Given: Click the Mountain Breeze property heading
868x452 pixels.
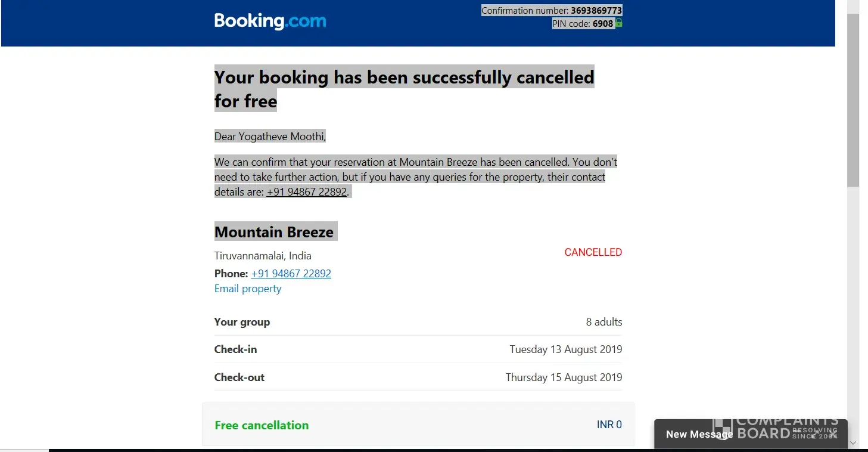Looking at the screenshot, I should [274, 232].
